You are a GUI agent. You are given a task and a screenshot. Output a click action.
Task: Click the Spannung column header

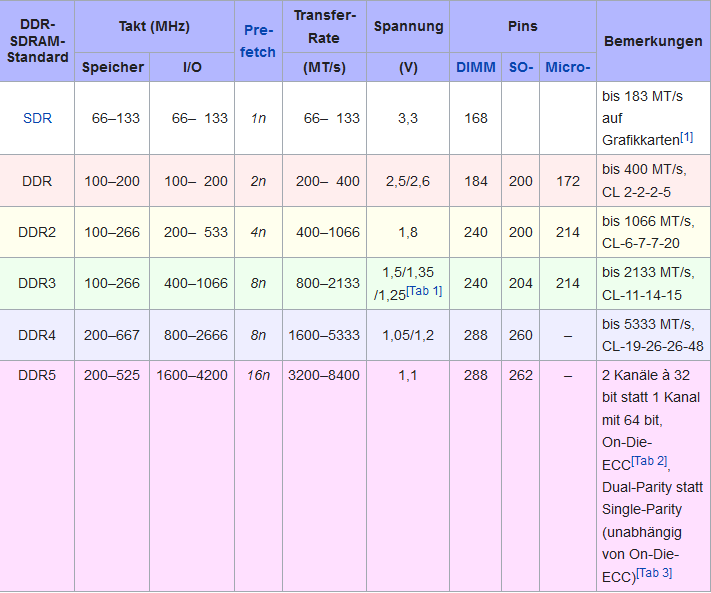[408, 27]
